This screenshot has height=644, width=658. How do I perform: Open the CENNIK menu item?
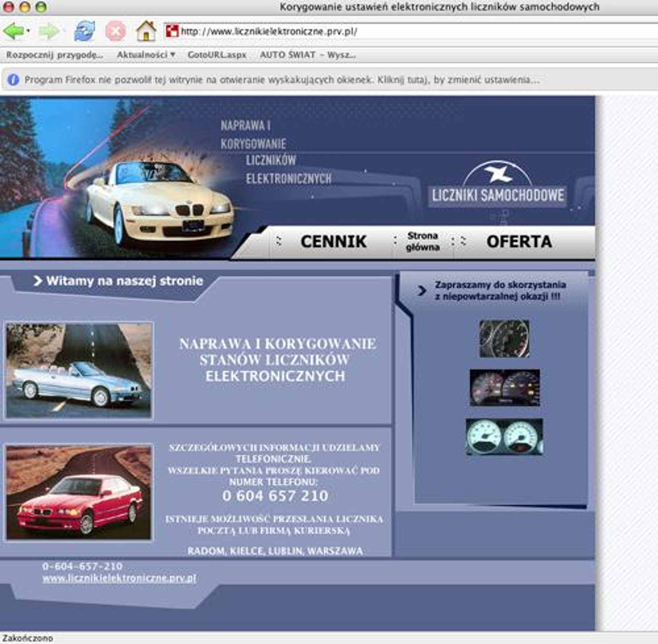(333, 242)
